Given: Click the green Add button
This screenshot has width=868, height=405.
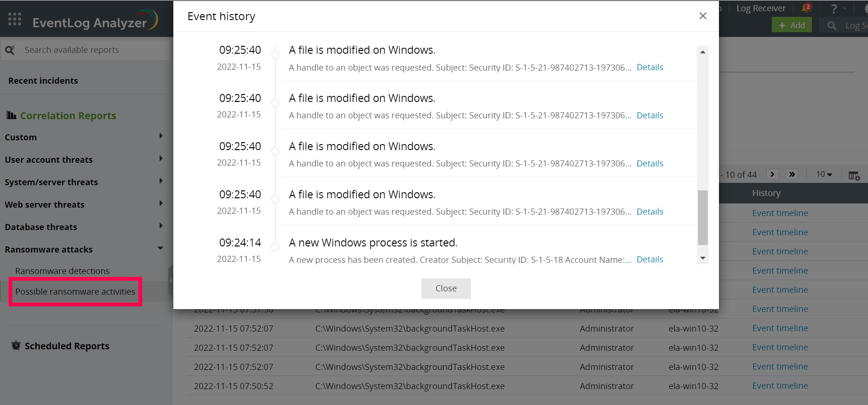Looking at the screenshot, I should tap(792, 25).
